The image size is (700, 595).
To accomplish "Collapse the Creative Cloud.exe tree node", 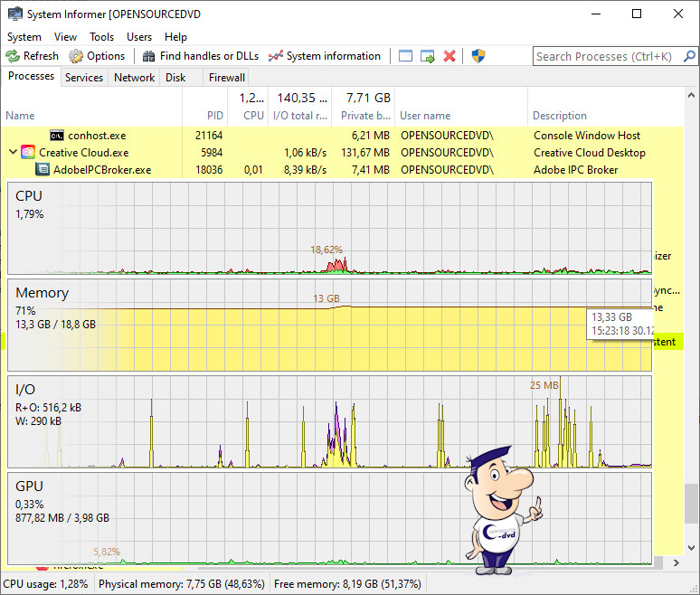I will click(x=13, y=152).
